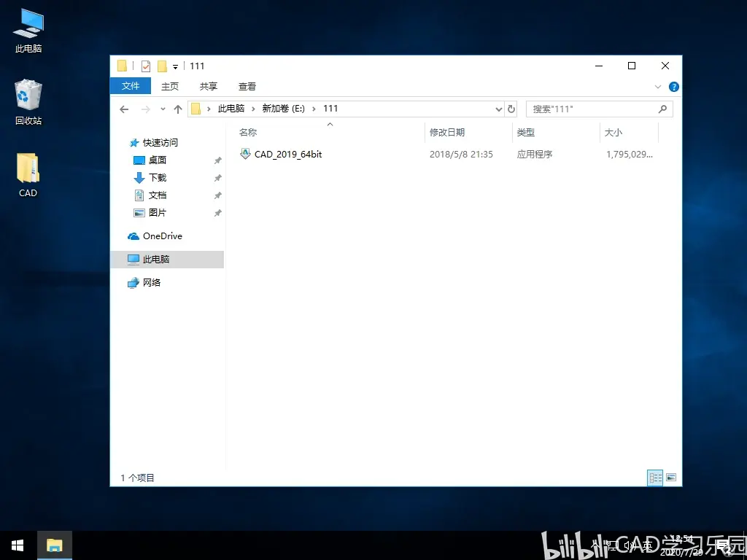Switch to large icons view layout

coord(671,477)
